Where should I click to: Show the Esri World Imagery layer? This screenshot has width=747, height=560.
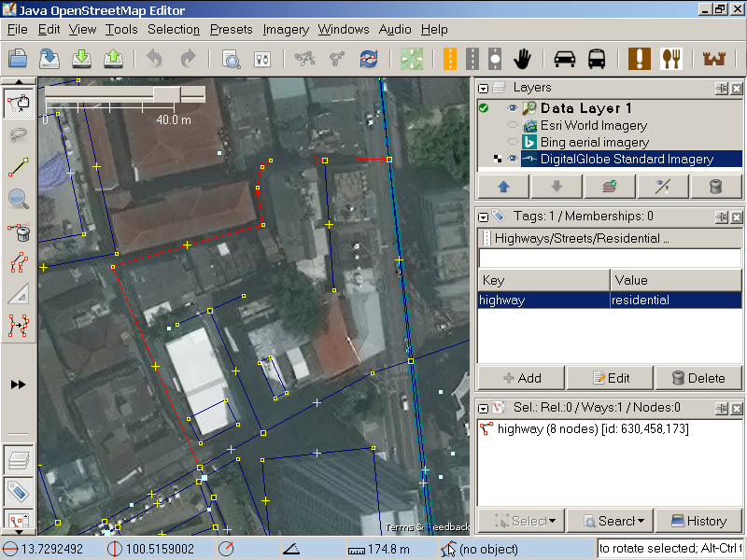(x=512, y=125)
